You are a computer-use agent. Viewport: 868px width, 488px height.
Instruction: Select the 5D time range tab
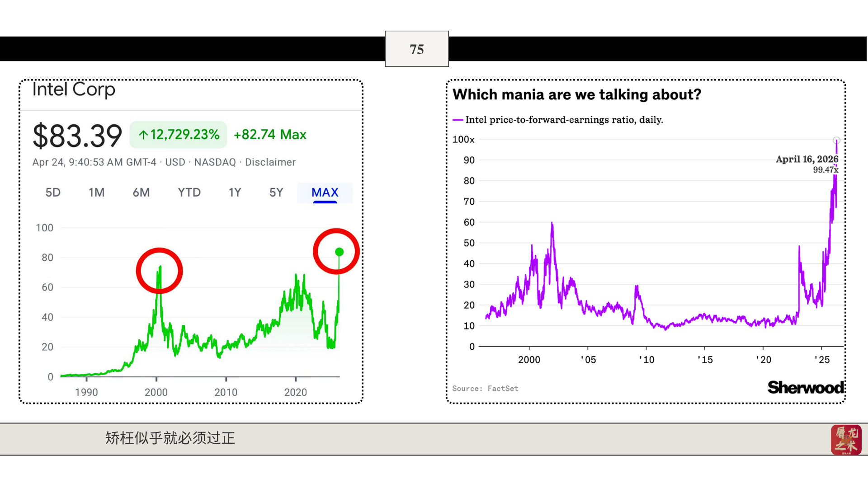pyautogui.click(x=53, y=192)
